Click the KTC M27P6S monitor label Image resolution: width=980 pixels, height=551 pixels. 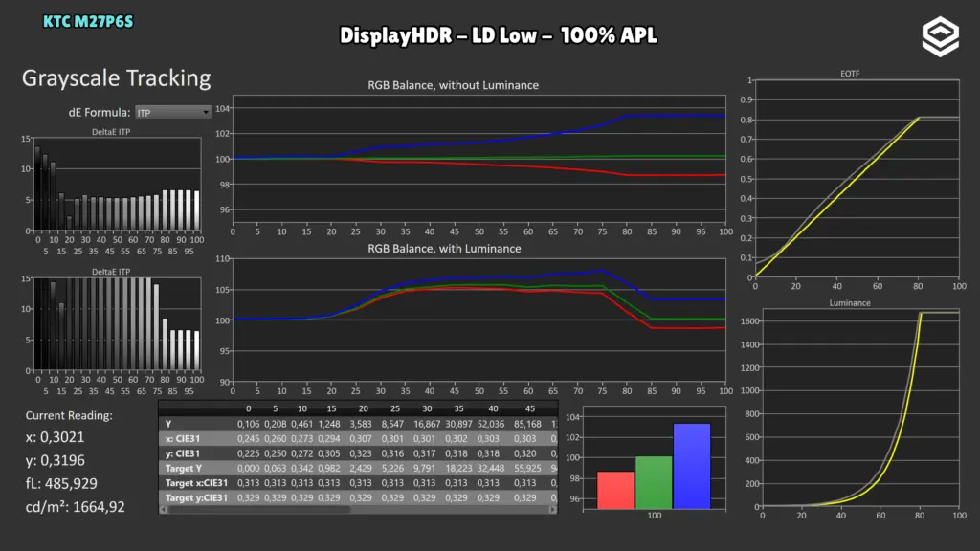[x=88, y=21]
